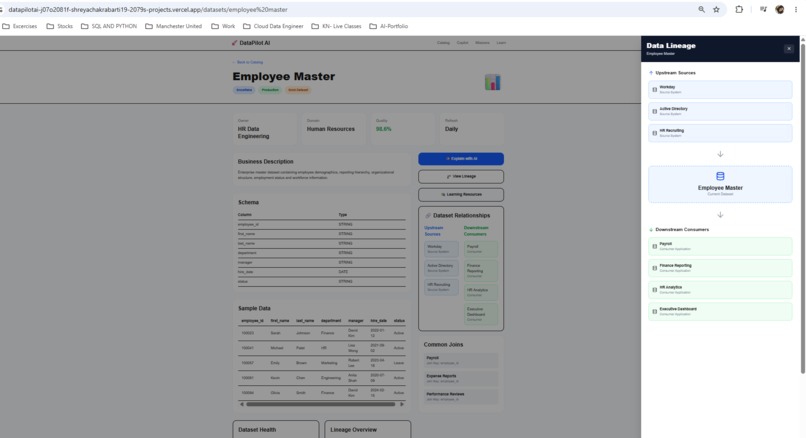Click the 'Business Description' heading
This screenshot has height=438, width=806.
265,161
